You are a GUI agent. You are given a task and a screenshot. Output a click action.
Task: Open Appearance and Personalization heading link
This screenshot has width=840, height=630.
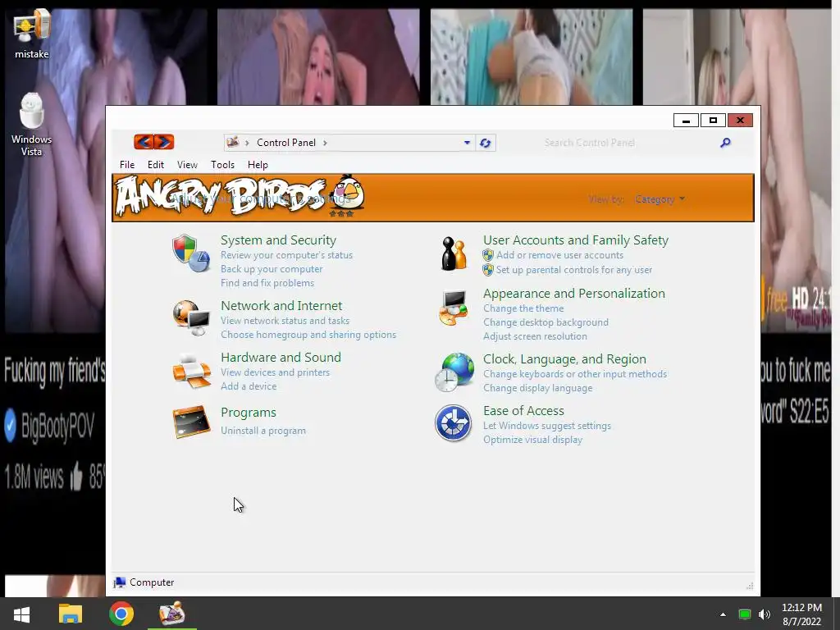[x=574, y=294]
